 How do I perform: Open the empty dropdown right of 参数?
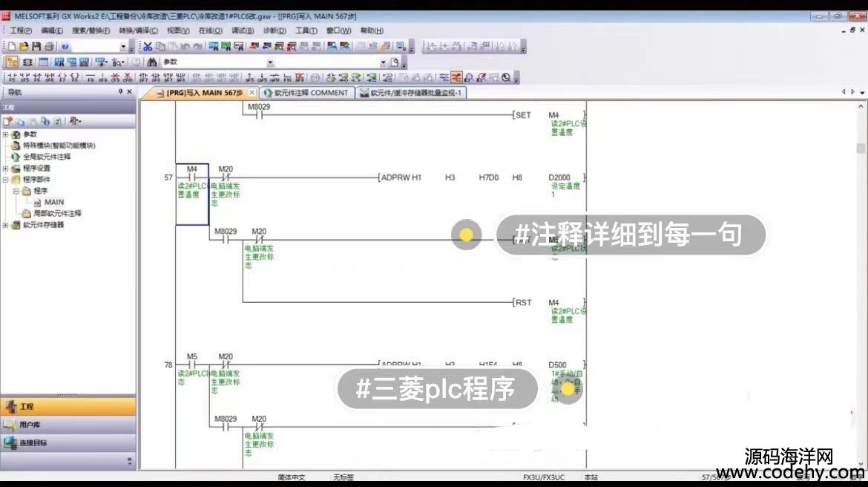pos(383,62)
